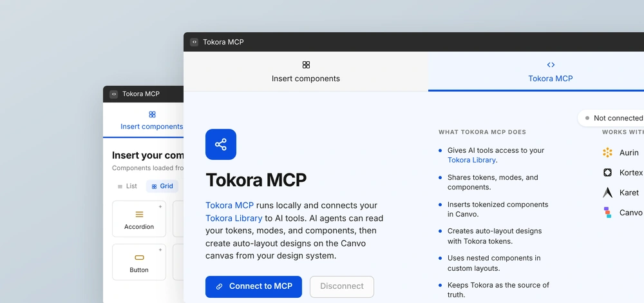The width and height of the screenshot is (644, 303).
Task: Click the blue share logo above Tokora MCP heading
Action: (221, 144)
